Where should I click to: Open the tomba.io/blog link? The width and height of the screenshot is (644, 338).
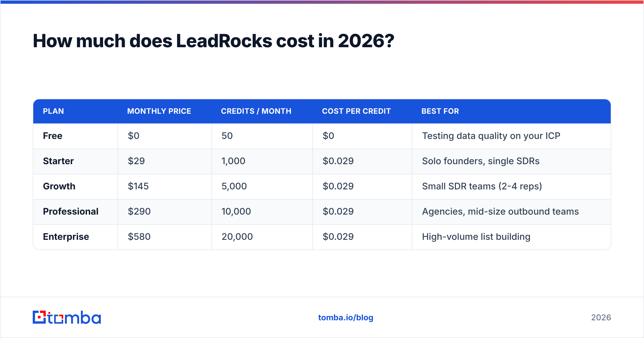pyautogui.click(x=346, y=318)
